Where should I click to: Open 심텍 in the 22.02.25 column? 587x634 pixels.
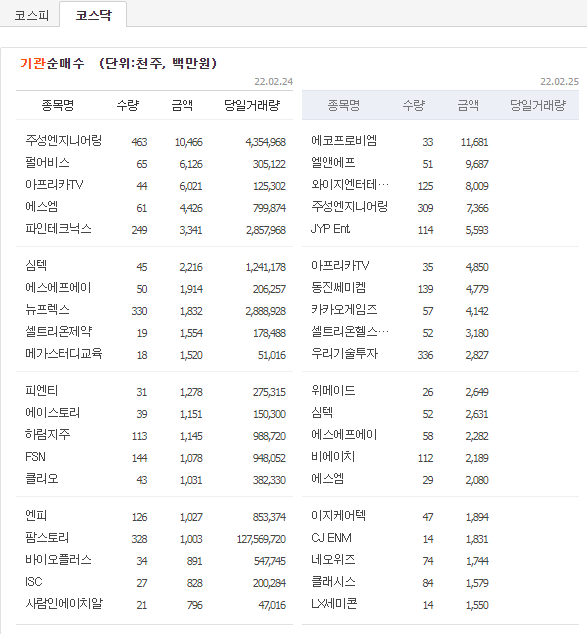322,412
